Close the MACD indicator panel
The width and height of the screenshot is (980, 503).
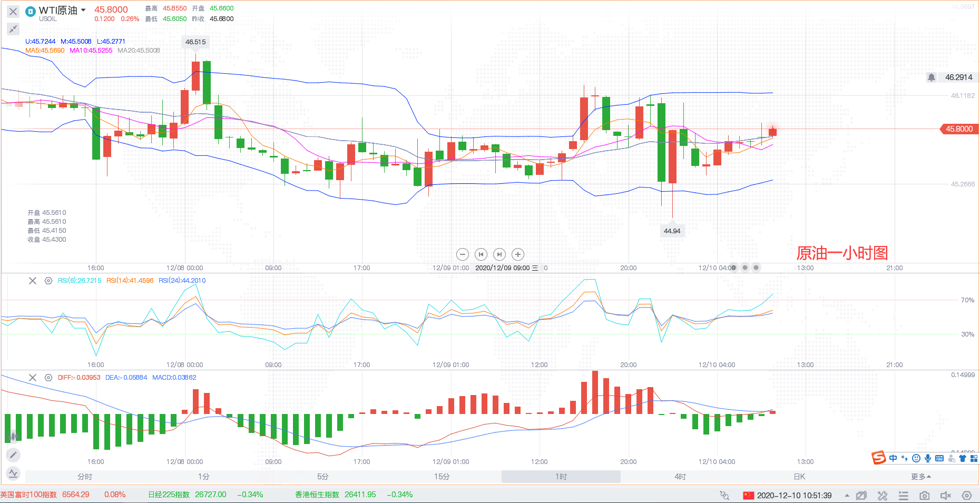33,378
